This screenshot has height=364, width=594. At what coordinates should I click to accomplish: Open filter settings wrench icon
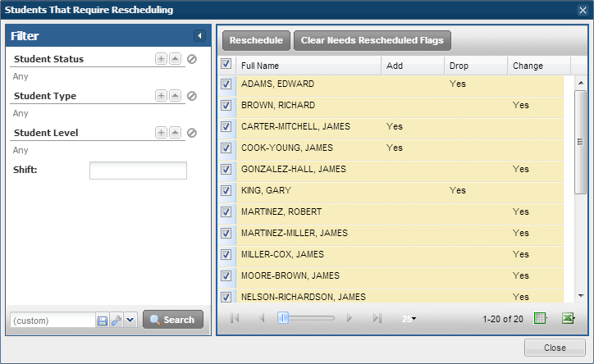[117, 321]
